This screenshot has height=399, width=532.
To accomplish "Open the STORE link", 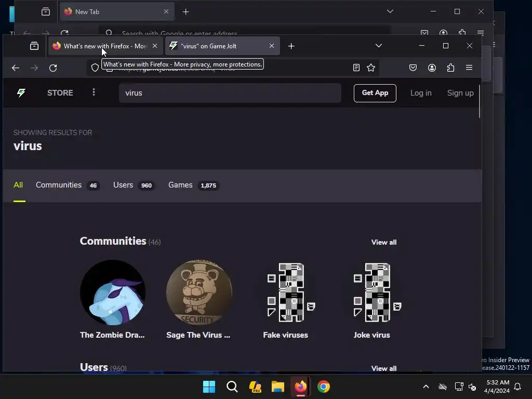I will pyautogui.click(x=60, y=92).
